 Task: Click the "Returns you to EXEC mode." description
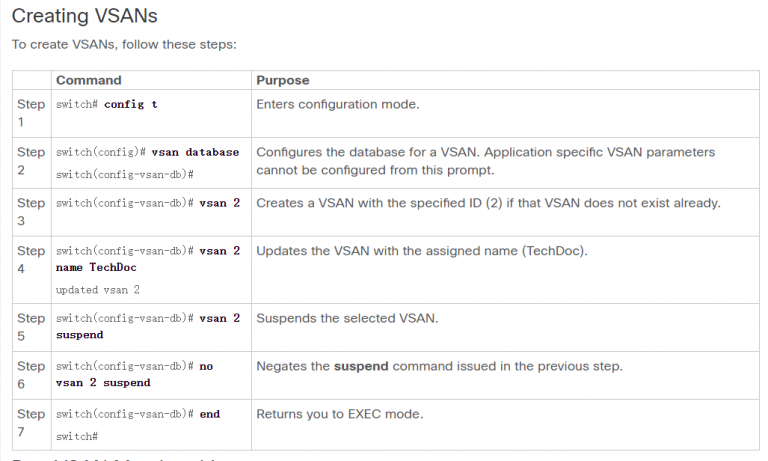point(340,414)
